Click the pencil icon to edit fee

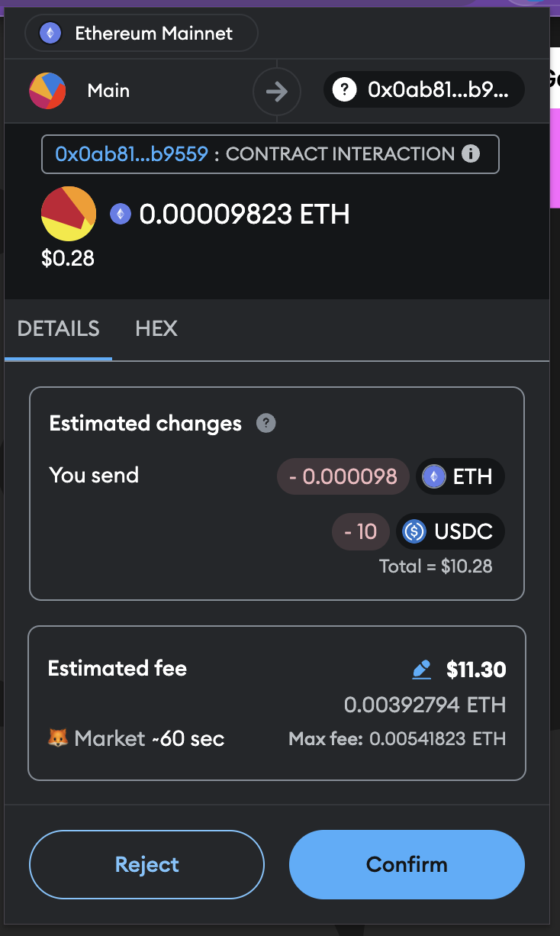click(421, 670)
